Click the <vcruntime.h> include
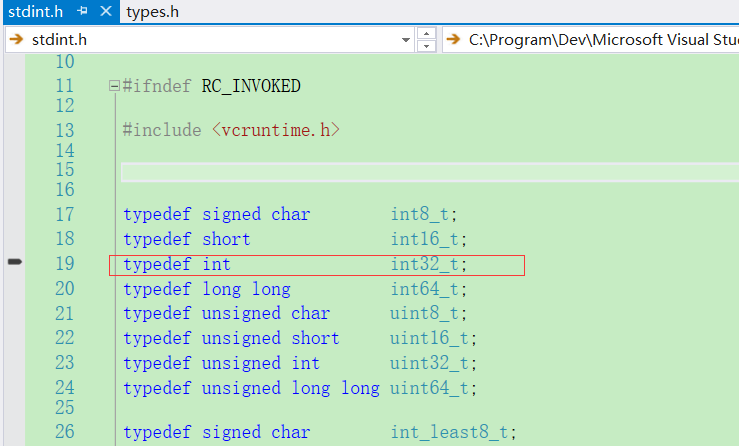 pyautogui.click(x=276, y=130)
